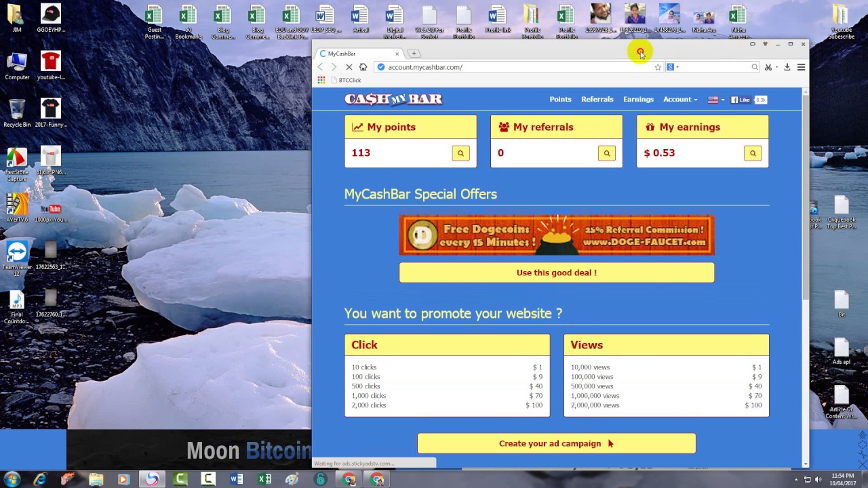This screenshot has height=488, width=868.
Task: Open the Account dropdown menu
Action: 680,100
